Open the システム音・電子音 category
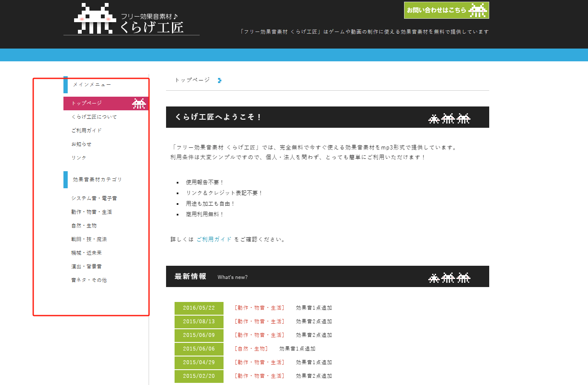 point(94,198)
